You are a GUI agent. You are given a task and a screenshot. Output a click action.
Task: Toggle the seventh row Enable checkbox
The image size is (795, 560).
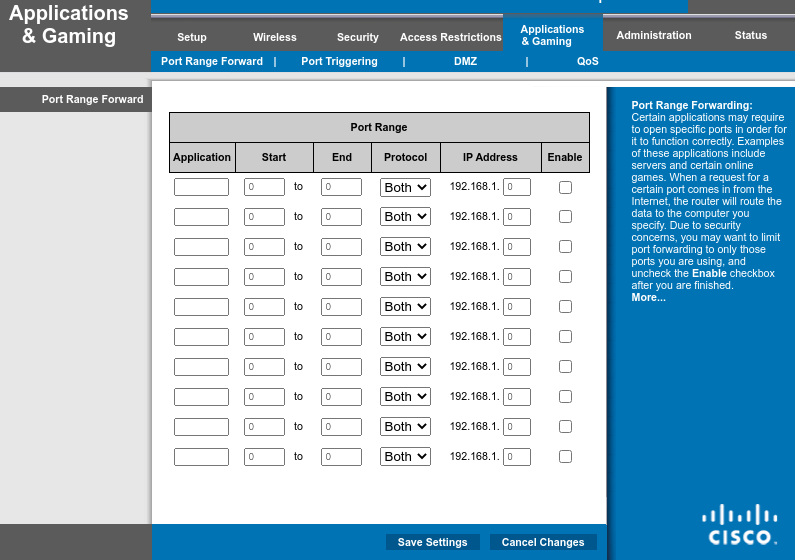pos(565,366)
